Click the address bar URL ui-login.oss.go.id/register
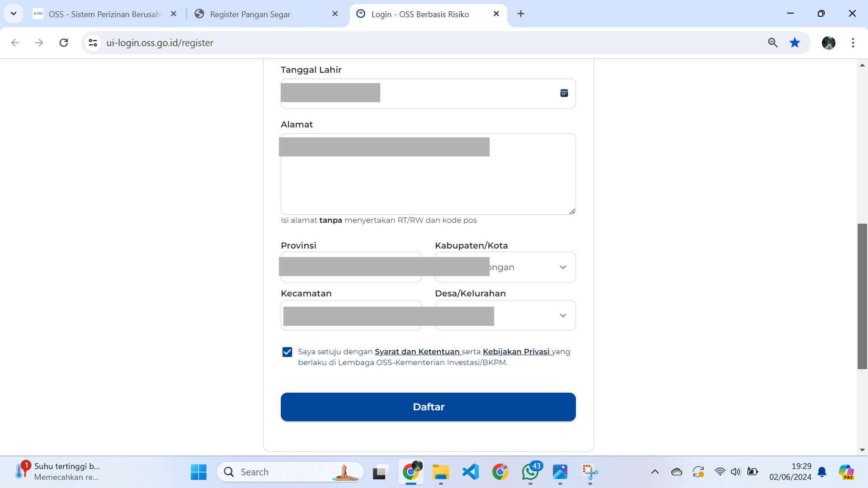 pyautogui.click(x=160, y=42)
